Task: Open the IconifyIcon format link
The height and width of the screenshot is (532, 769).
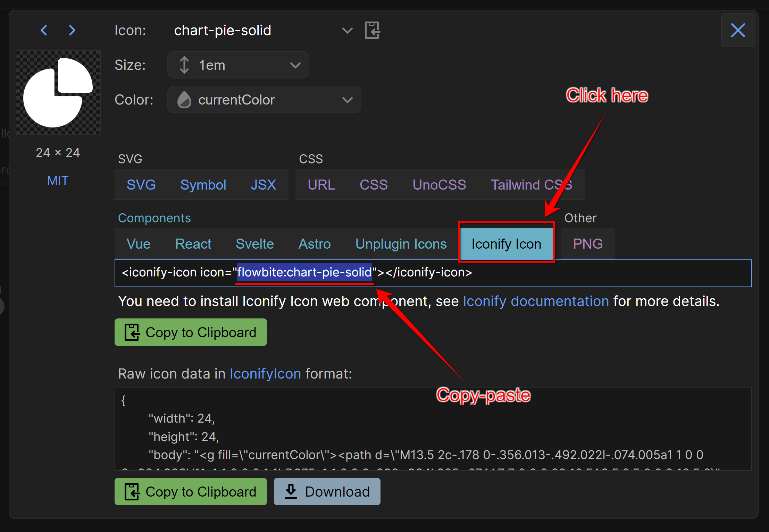Action: tap(265, 374)
